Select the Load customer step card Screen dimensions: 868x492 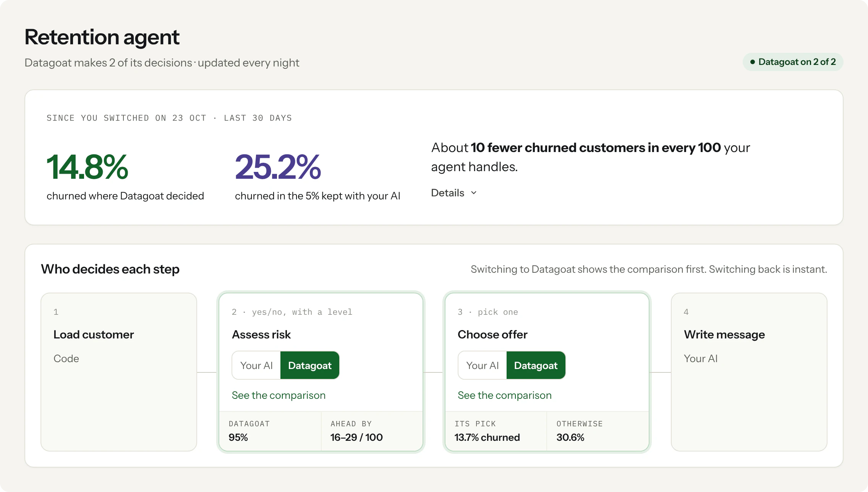[119, 372]
